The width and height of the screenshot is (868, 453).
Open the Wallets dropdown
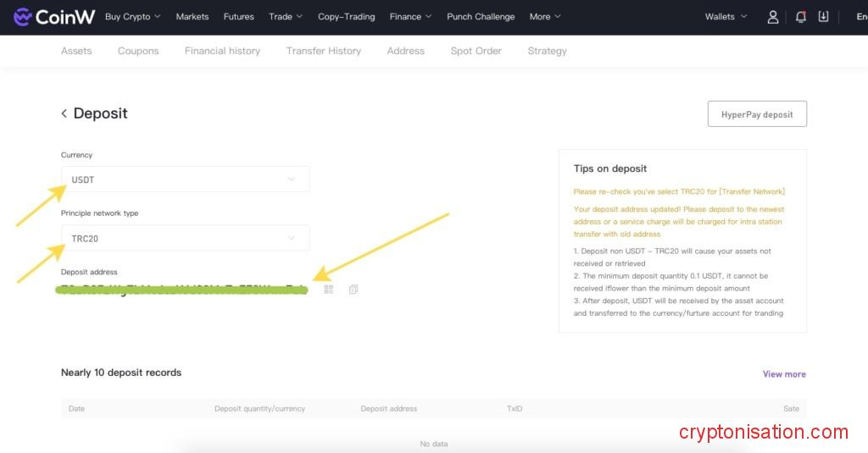pyautogui.click(x=726, y=17)
